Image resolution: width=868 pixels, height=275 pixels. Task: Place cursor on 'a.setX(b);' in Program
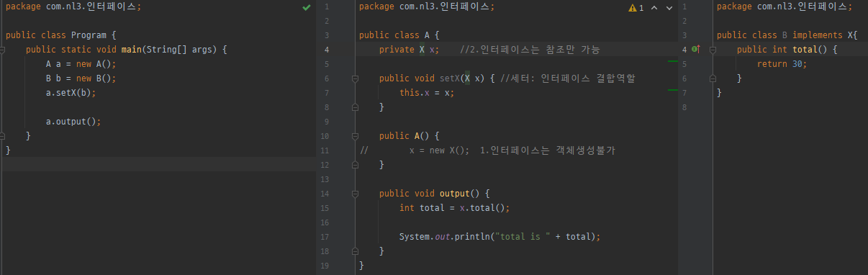coord(71,93)
